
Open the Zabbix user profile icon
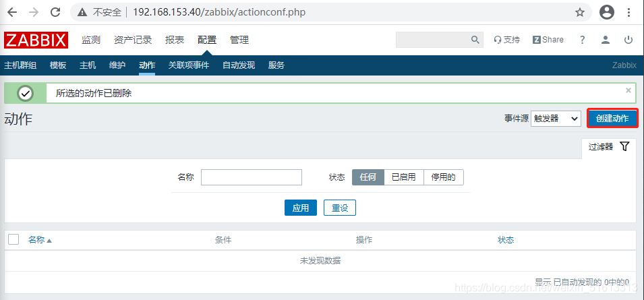pos(606,40)
